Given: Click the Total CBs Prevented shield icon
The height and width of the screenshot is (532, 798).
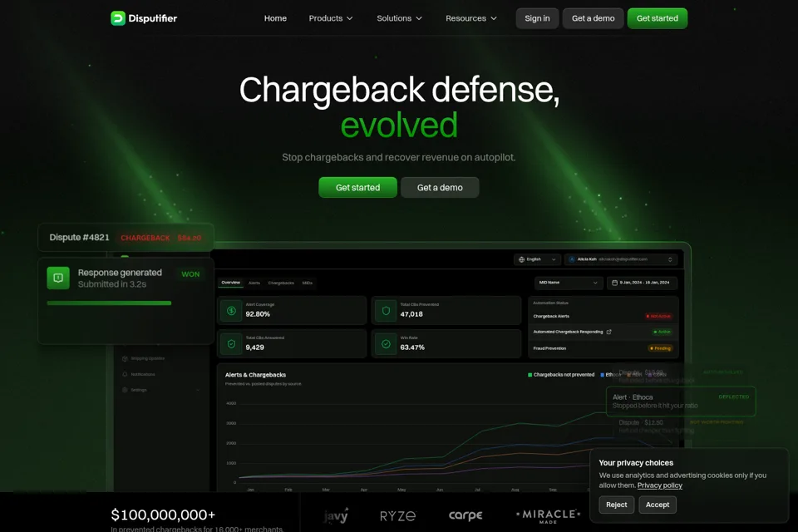Looking at the screenshot, I should coord(386,311).
